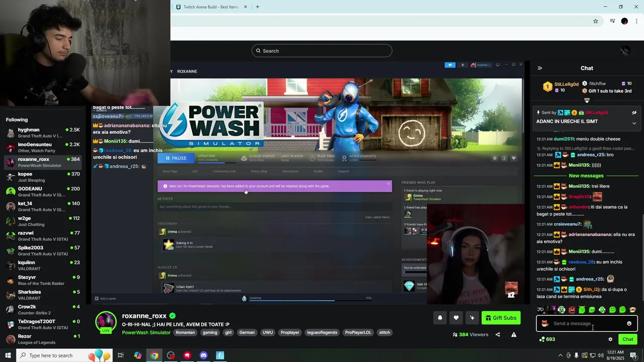Open kopee channel in Following list
644x362 pixels.
pyautogui.click(x=43, y=177)
